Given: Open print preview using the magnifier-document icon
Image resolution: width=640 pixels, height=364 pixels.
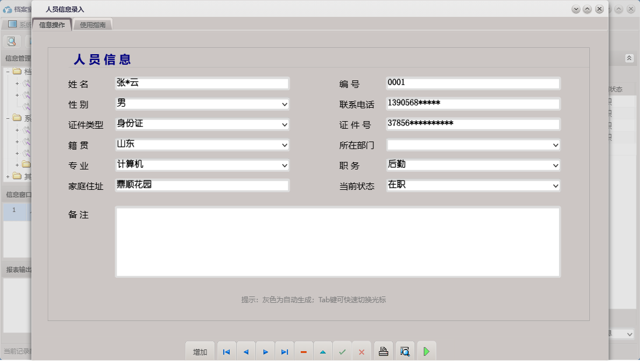Looking at the screenshot, I should [x=405, y=351].
